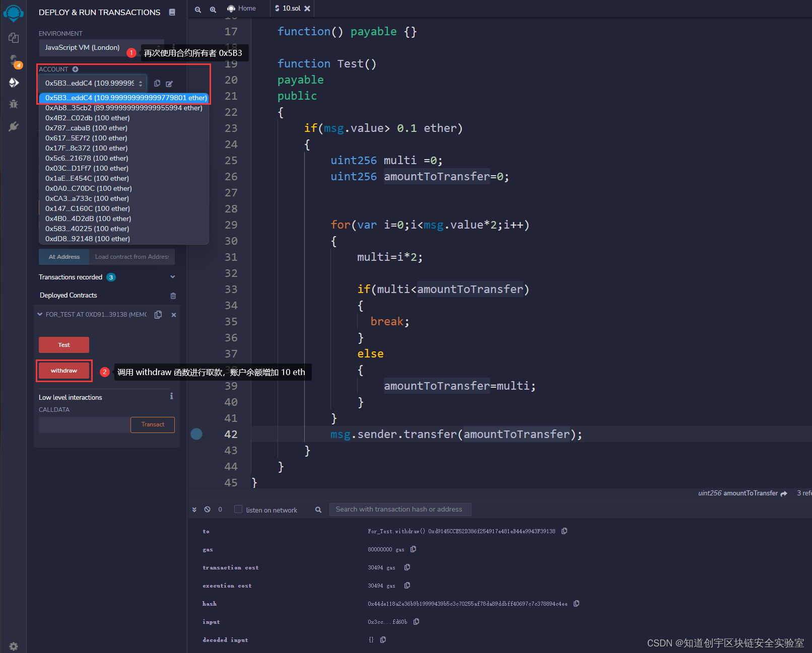Click the transaction hash search field
Viewport: 812px width, 653px height.
(400, 510)
